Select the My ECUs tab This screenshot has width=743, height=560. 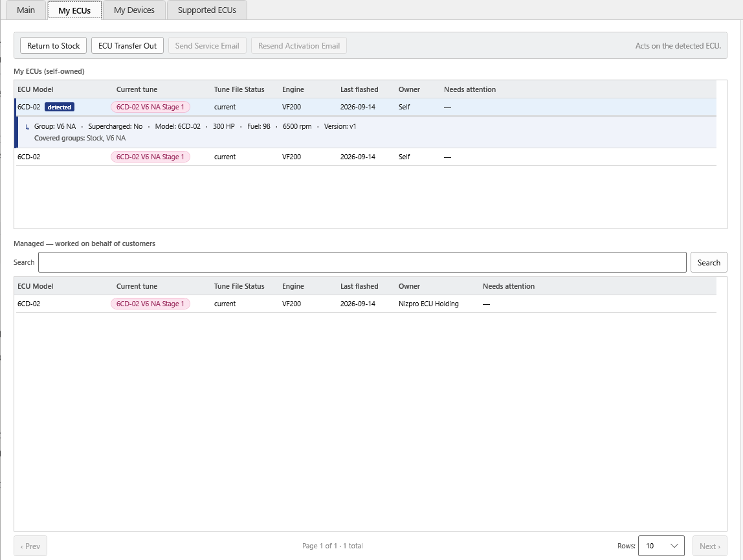74,10
